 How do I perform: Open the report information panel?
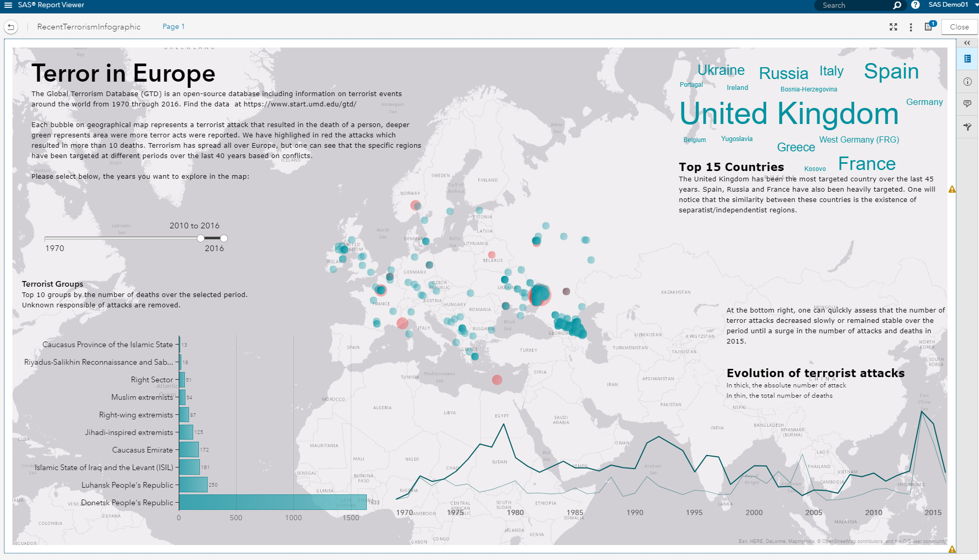tap(967, 81)
